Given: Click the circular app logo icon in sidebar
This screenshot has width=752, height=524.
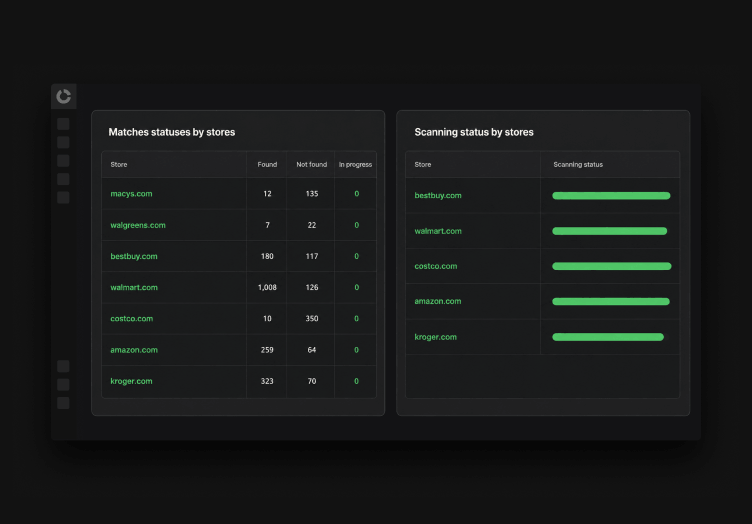Looking at the screenshot, I should tap(63, 96).
